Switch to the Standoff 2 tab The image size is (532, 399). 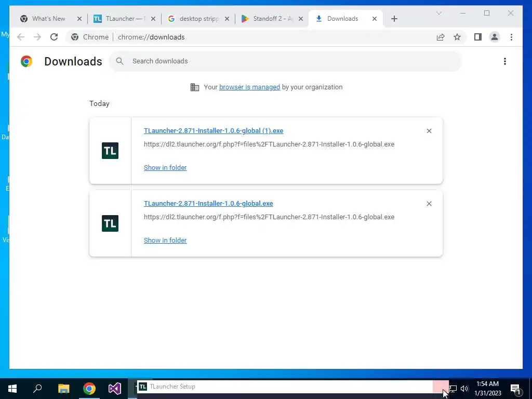272,19
